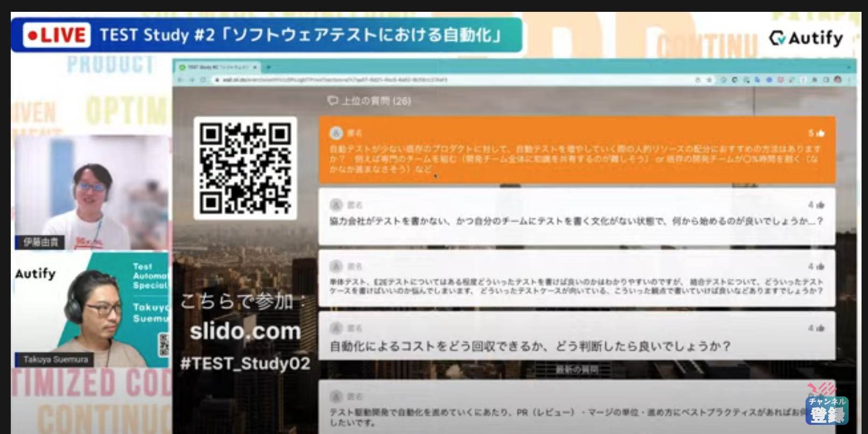Click the forward arrow in the browser toolbar
This screenshot has height=434, width=868.
pyautogui.click(x=192, y=80)
